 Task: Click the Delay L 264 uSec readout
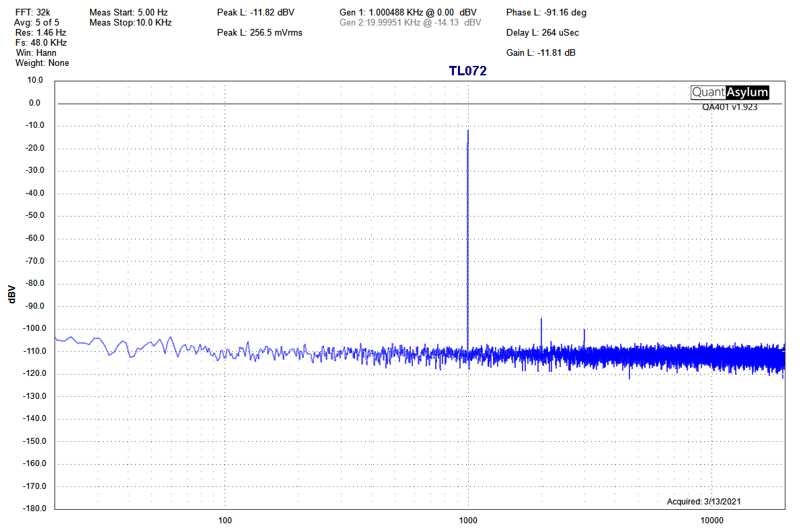[543, 32]
